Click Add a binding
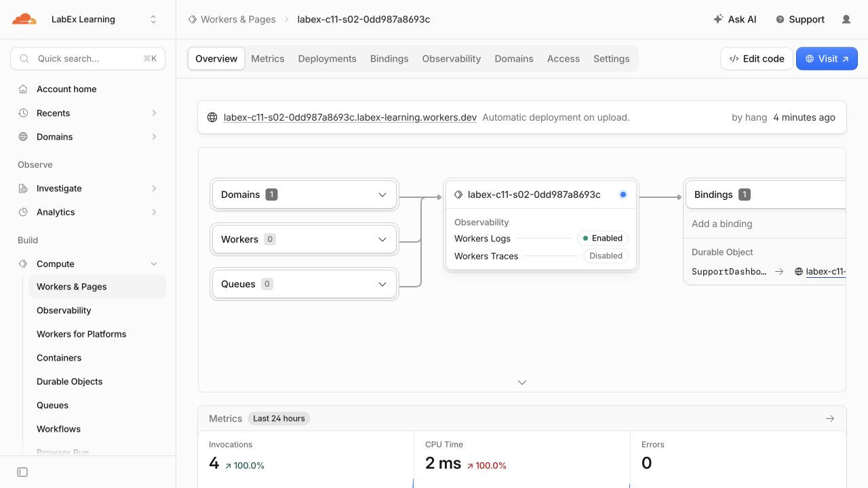Screen dimensions: 868x488 coord(722,224)
